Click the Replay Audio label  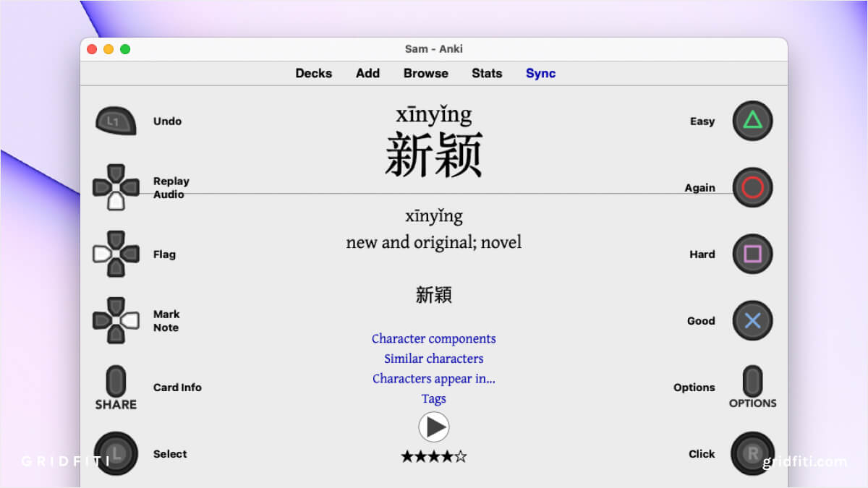pos(171,188)
